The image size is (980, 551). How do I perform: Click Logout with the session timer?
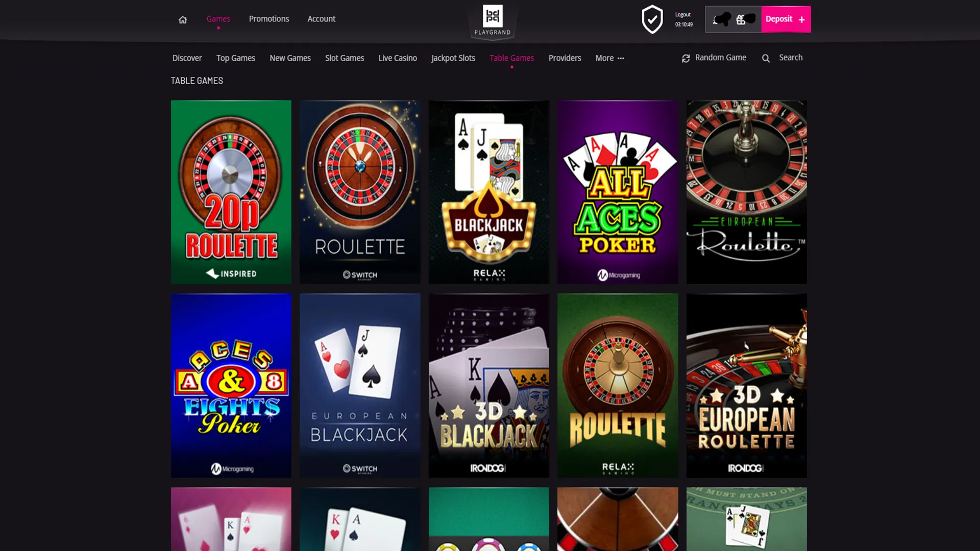point(682,18)
